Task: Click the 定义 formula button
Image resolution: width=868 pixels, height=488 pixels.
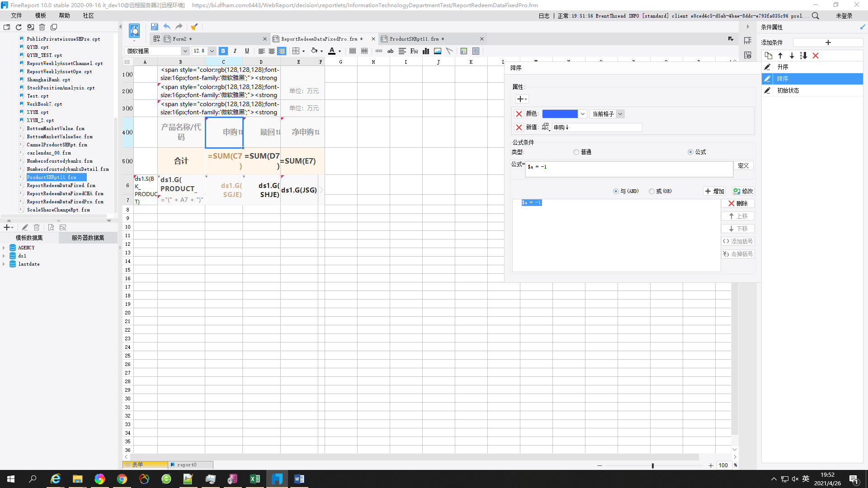Action: [743, 166]
